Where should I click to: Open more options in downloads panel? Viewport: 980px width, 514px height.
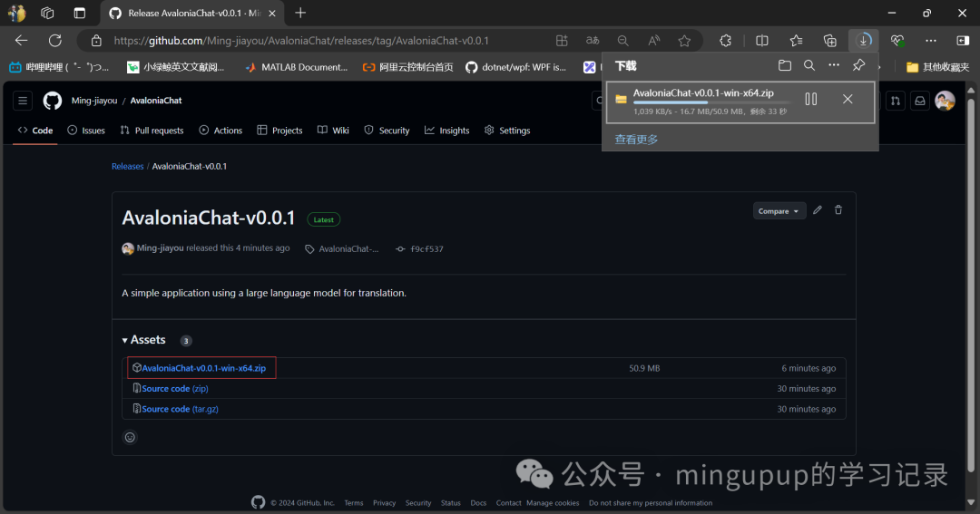pyautogui.click(x=834, y=65)
